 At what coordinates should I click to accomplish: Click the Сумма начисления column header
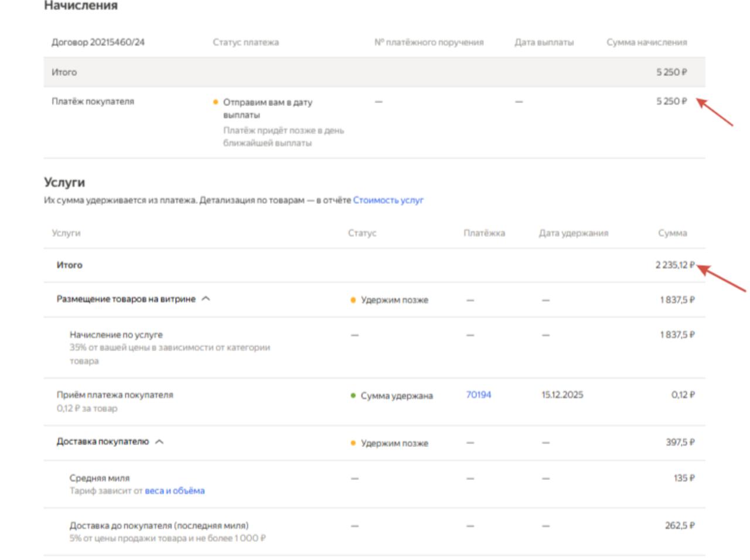[646, 42]
